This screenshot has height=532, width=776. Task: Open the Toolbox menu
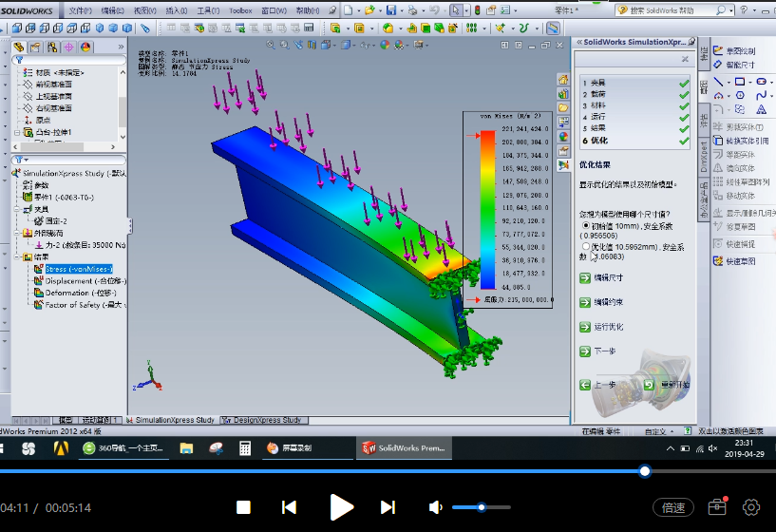click(240, 10)
